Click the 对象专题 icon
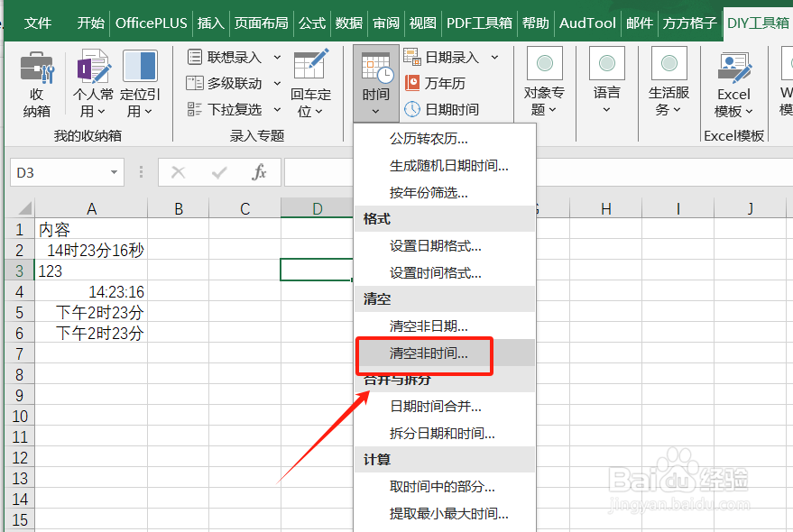The image size is (793, 532). [545, 63]
